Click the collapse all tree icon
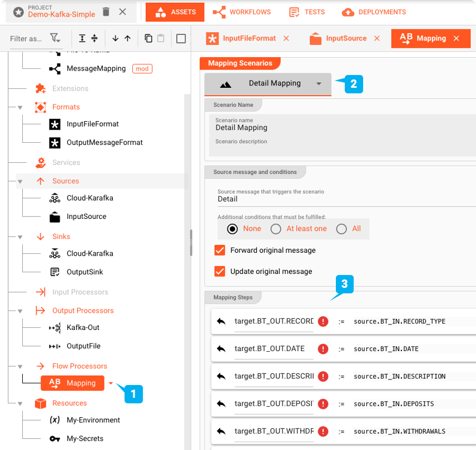Screen dimensions: 476x450 pyautogui.click(x=95, y=38)
